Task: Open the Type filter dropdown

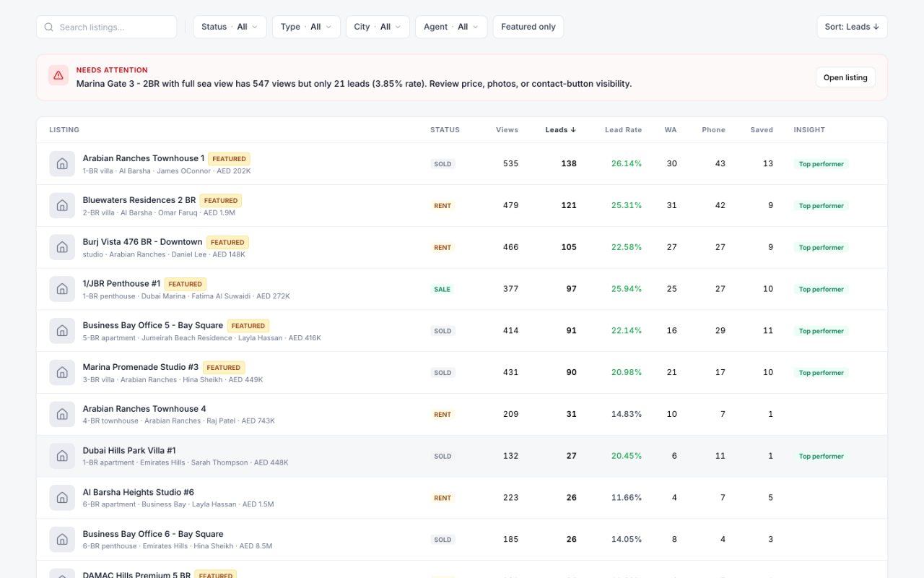Action: [x=306, y=27]
